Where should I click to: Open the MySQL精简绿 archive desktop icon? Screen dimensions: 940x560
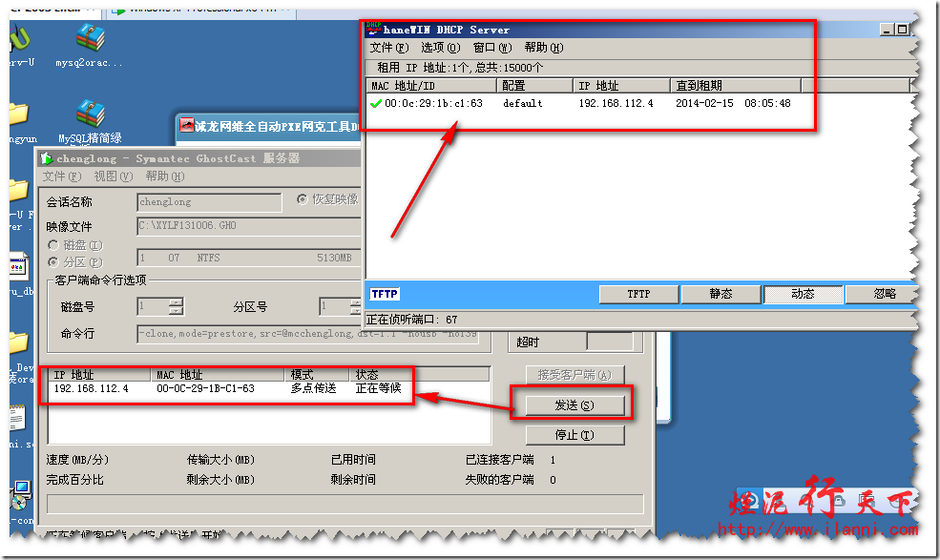(90, 114)
